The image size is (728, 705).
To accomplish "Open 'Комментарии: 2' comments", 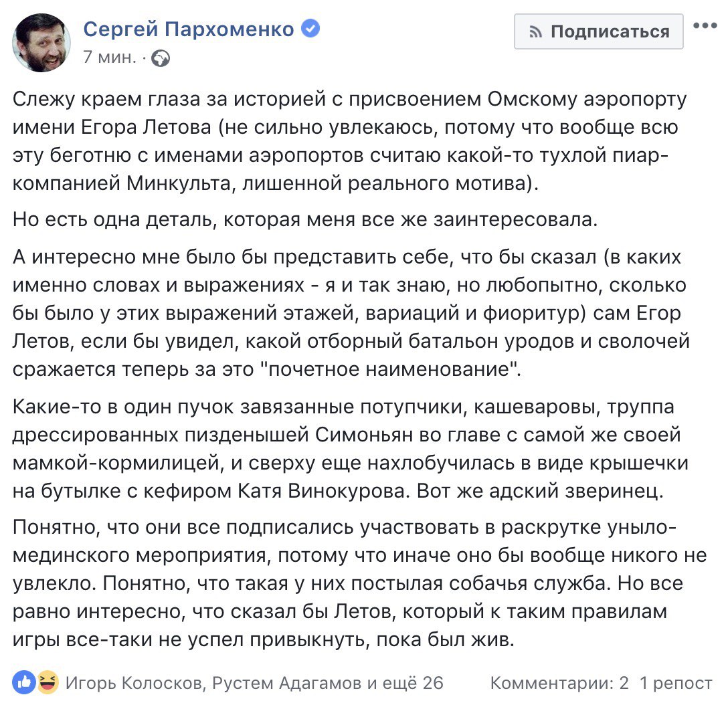I will coord(559,683).
